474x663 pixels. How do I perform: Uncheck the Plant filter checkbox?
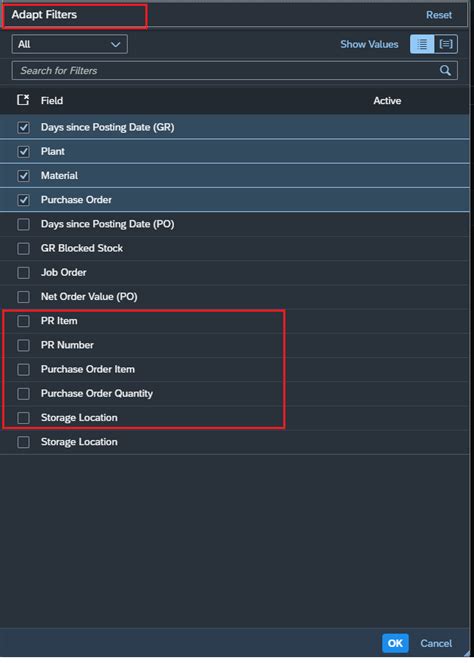23,151
